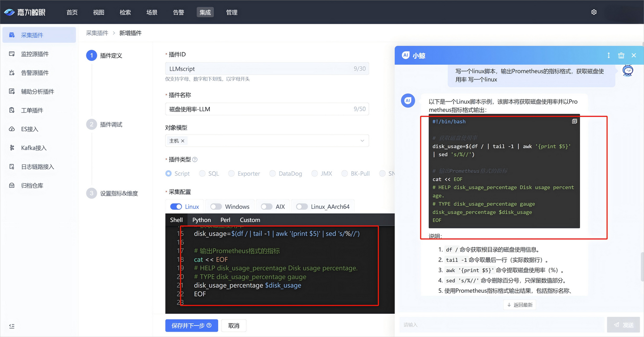The width and height of the screenshot is (644, 337).
Task: Switch to the Shell script tab
Action: (176, 220)
